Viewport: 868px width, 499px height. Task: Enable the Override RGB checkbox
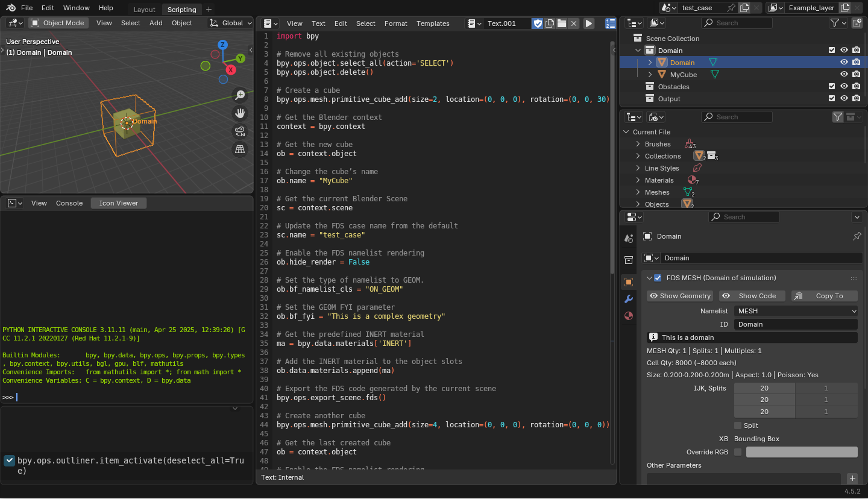click(x=738, y=452)
